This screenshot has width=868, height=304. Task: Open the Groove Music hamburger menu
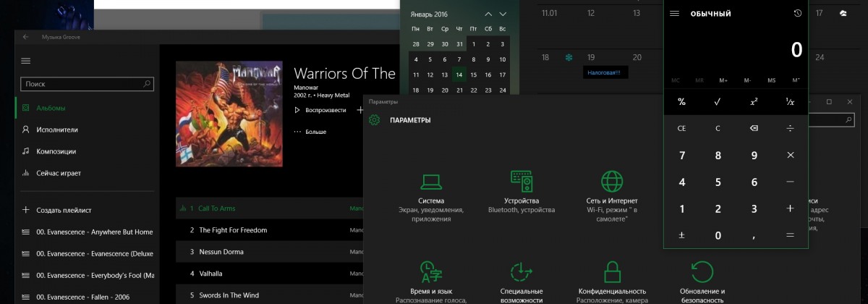tap(26, 61)
